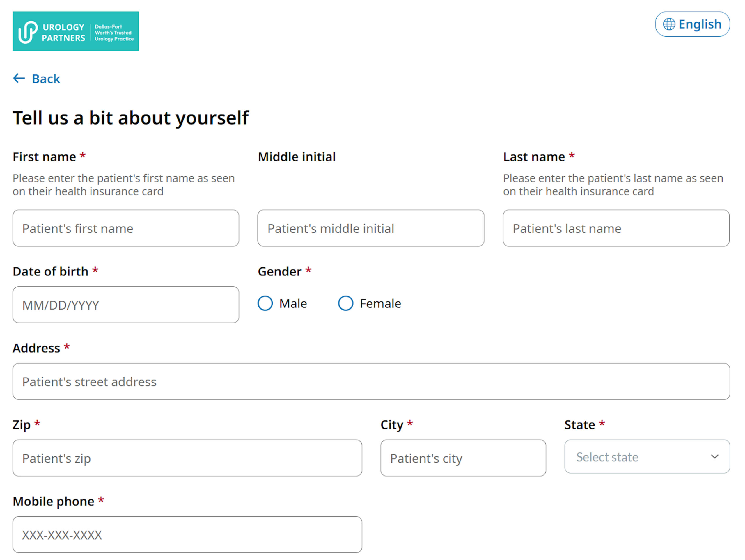Select the Female radio button
The image size is (745, 560).
coord(345,303)
